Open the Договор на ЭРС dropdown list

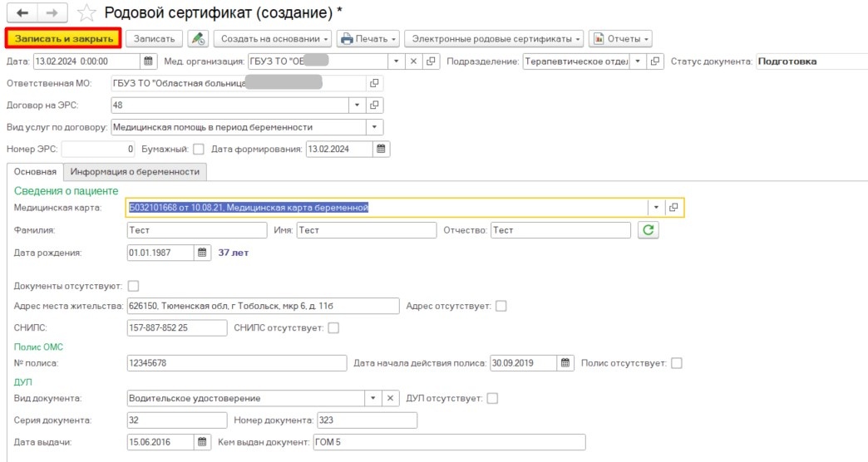pos(358,106)
